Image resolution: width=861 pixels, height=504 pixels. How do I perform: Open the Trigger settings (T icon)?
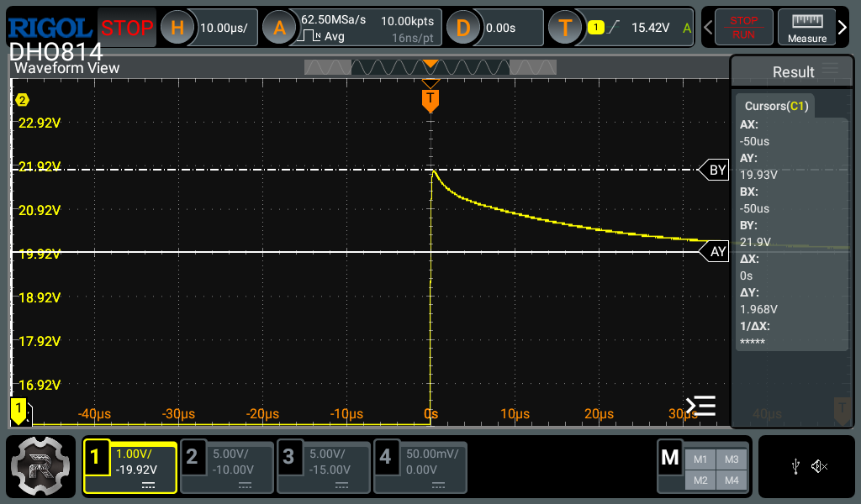pyautogui.click(x=565, y=28)
